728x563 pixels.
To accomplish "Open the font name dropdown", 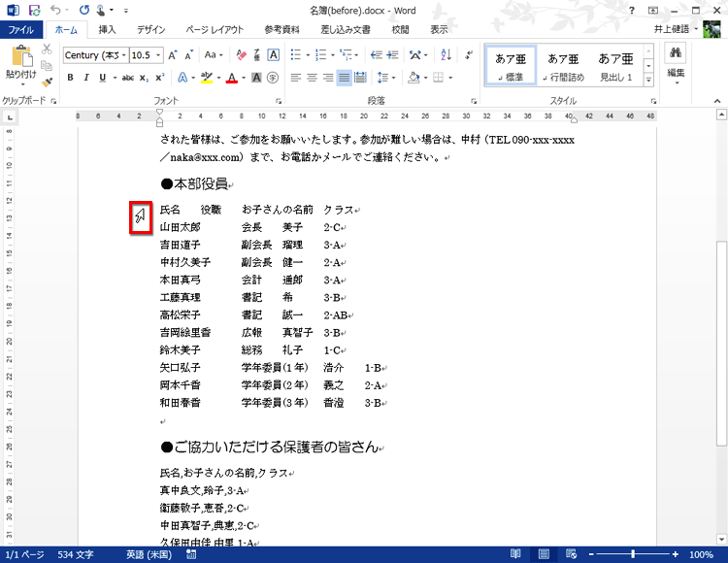I will tap(124, 55).
